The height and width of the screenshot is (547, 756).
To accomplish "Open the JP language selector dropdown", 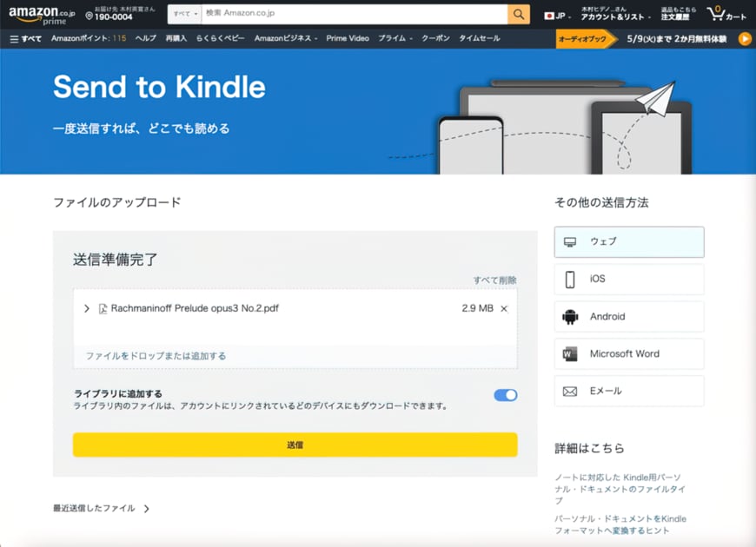I will (x=555, y=15).
